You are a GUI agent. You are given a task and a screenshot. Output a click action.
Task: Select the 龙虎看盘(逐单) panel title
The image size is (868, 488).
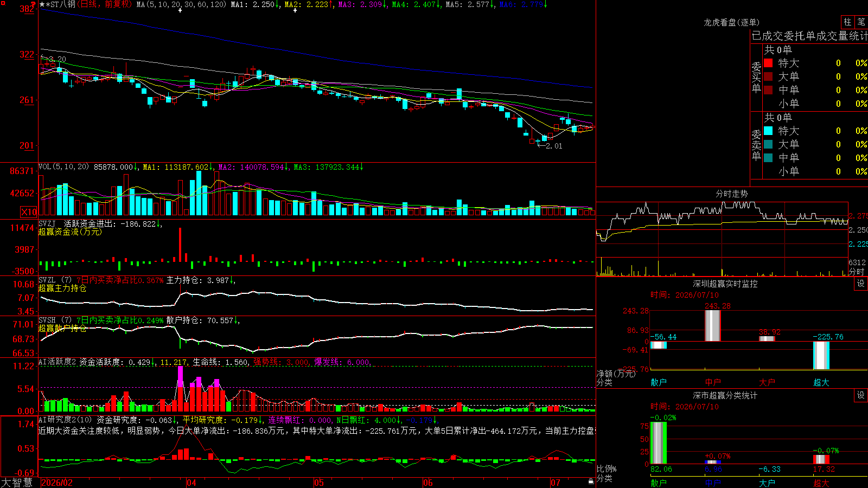pyautogui.click(x=731, y=22)
